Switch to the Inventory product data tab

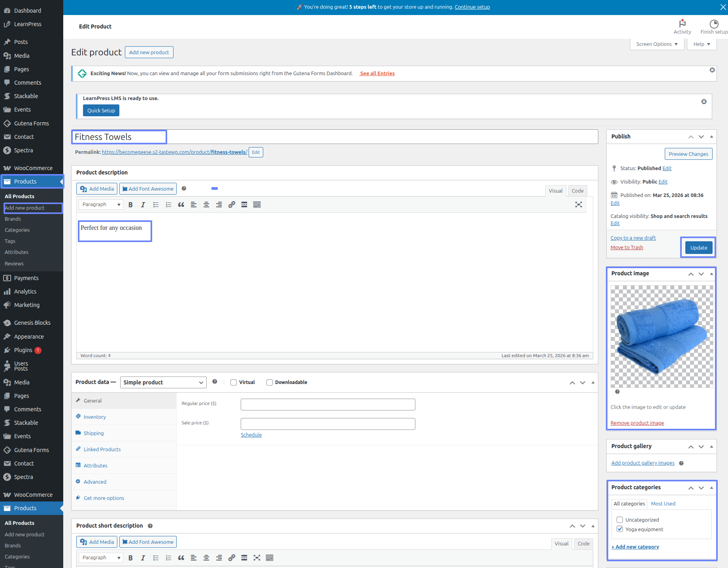click(94, 417)
